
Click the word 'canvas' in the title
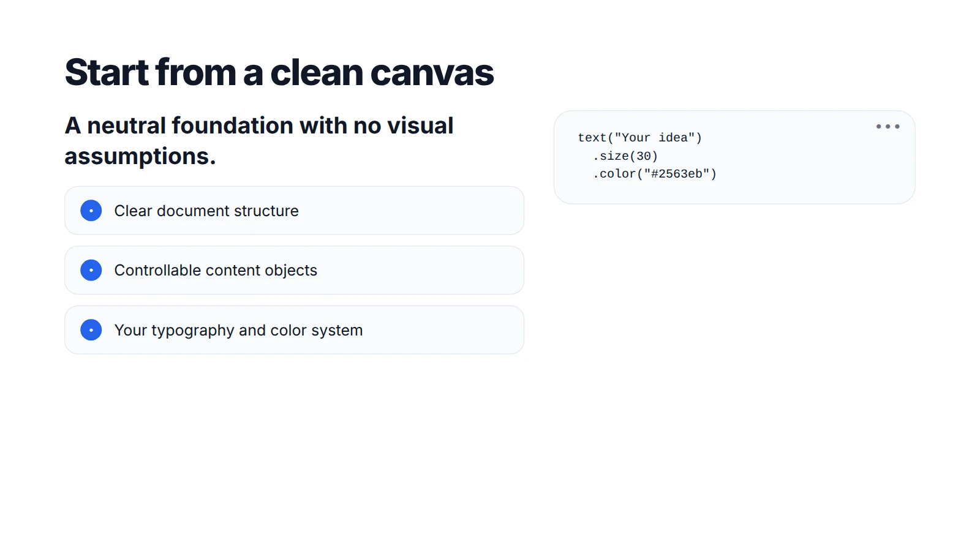432,72
